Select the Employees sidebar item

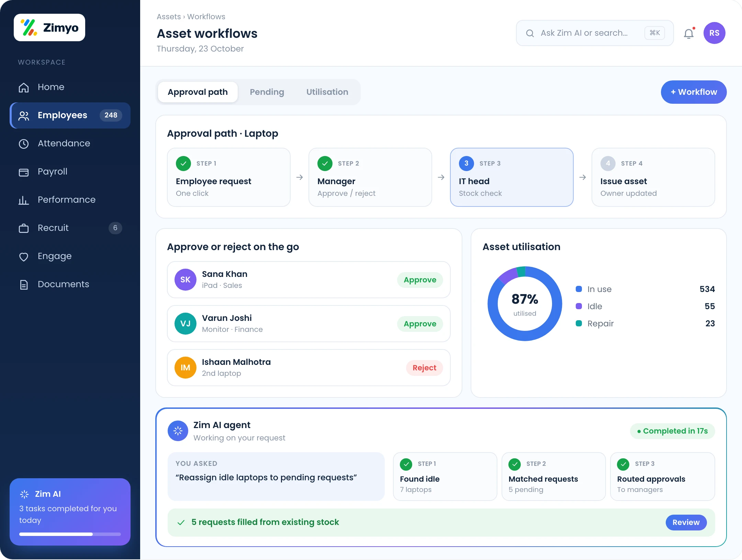70,115
